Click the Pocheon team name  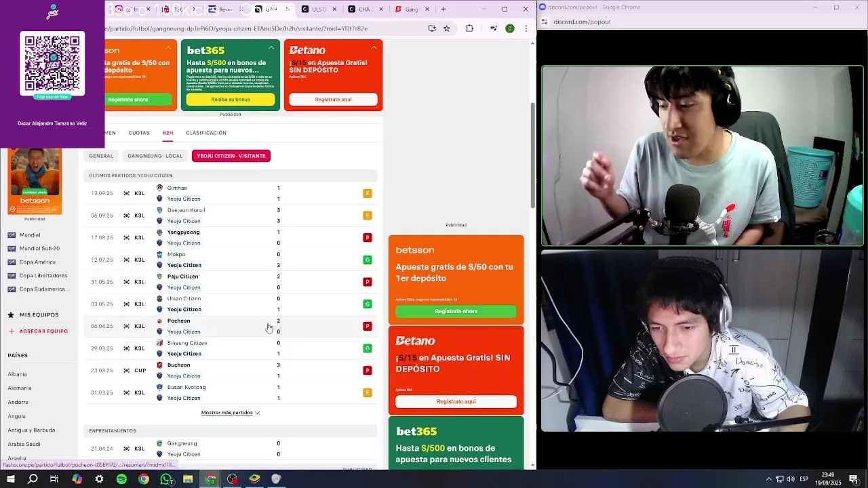tap(178, 321)
